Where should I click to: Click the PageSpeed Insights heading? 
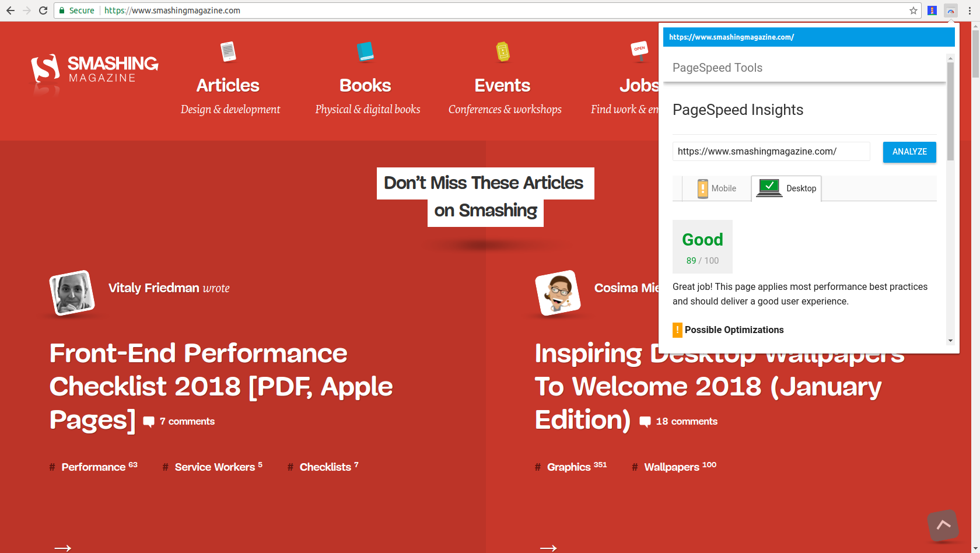pos(738,110)
